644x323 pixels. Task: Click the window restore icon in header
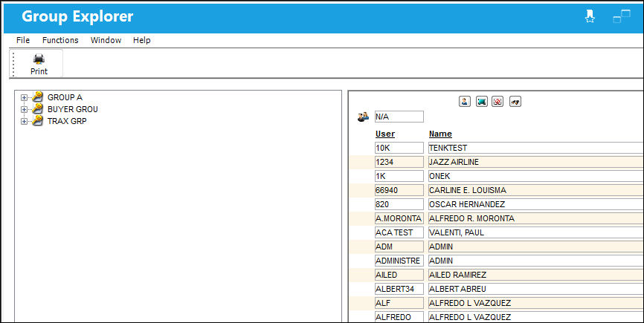coord(622,16)
